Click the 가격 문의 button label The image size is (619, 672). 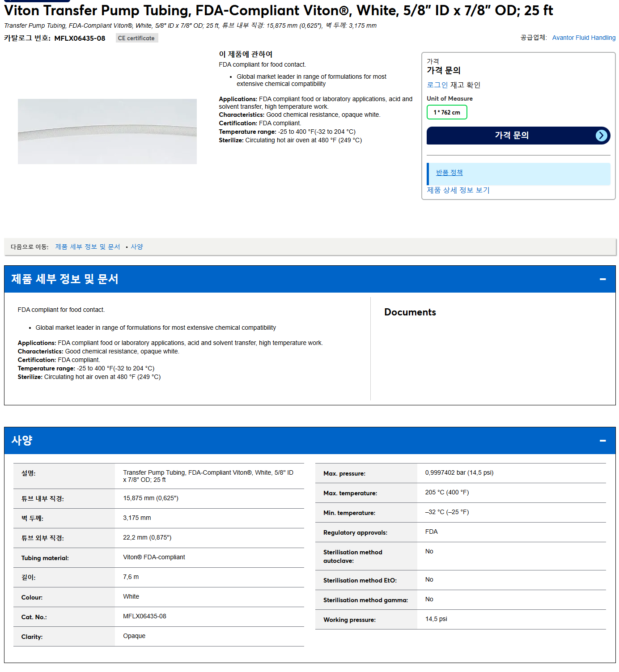(512, 135)
